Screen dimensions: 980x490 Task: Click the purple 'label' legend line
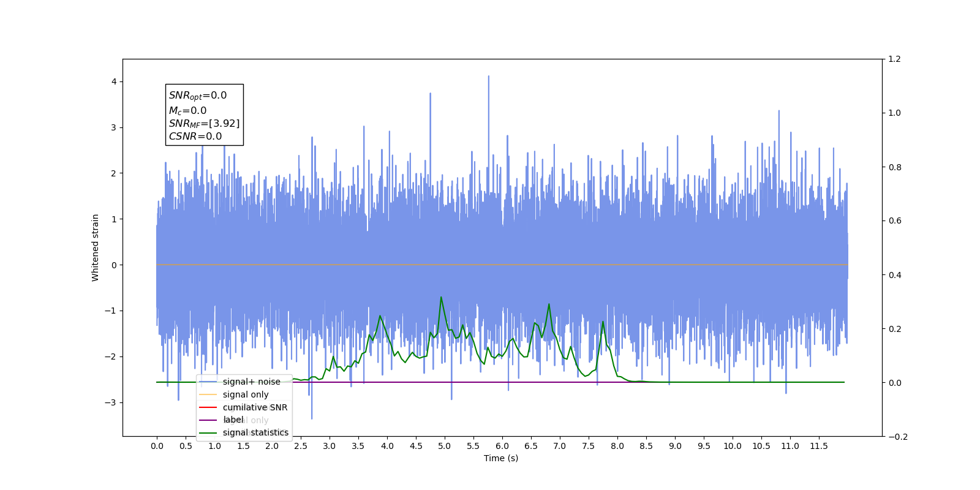[x=208, y=420]
